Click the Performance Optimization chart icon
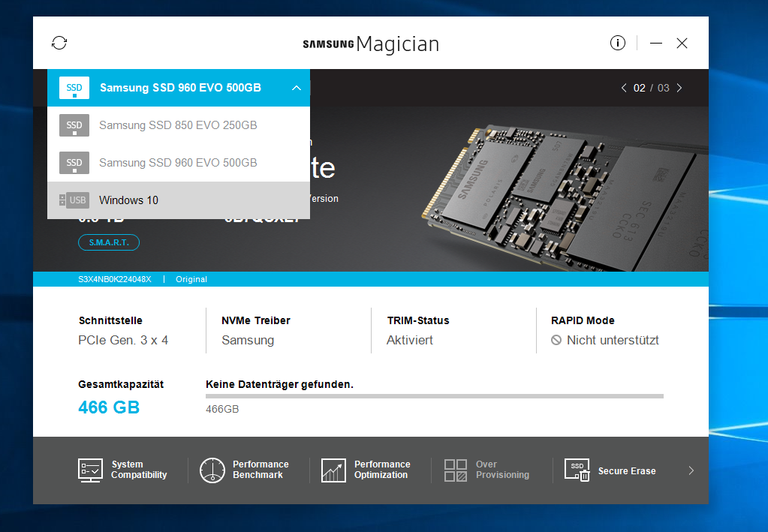The height and width of the screenshot is (532, 768). [x=333, y=470]
